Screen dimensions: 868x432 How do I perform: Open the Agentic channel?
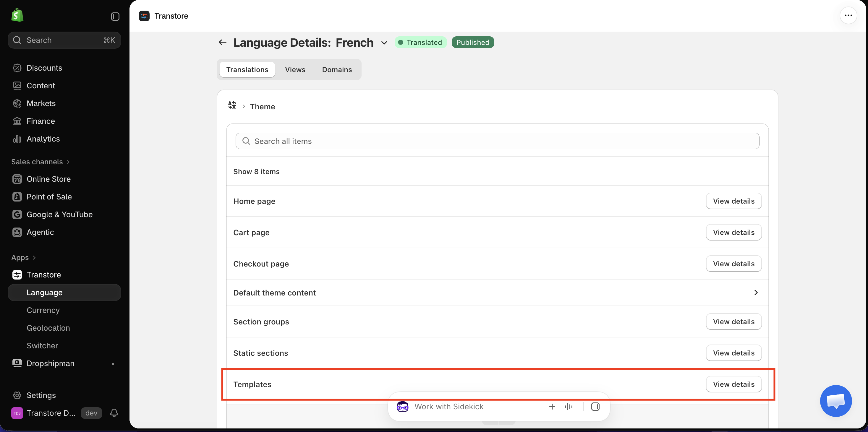tap(40, 232)
